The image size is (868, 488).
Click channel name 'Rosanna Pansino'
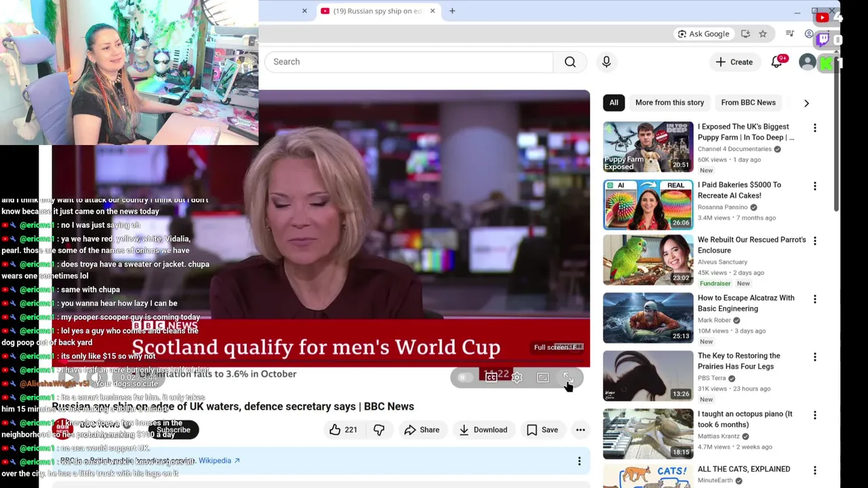coord(723,207)
